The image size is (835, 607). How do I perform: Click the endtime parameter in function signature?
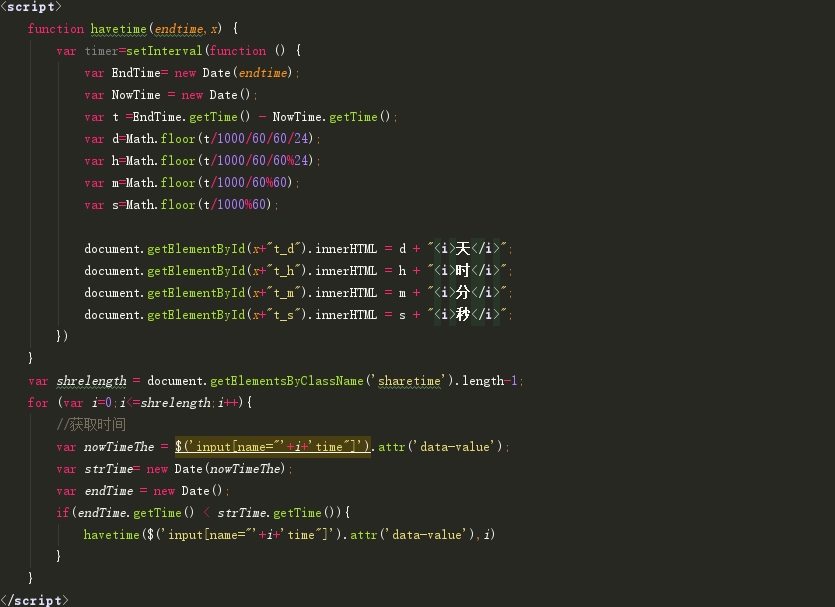[179, 29]
